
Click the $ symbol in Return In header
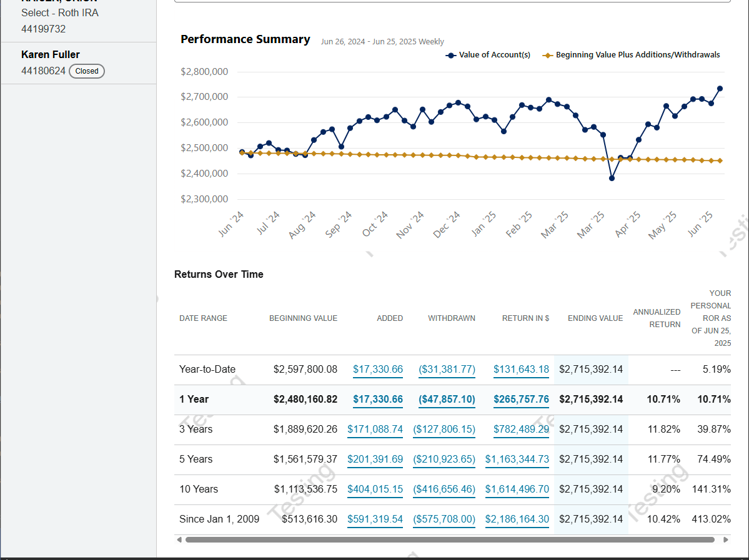point(547,318)
